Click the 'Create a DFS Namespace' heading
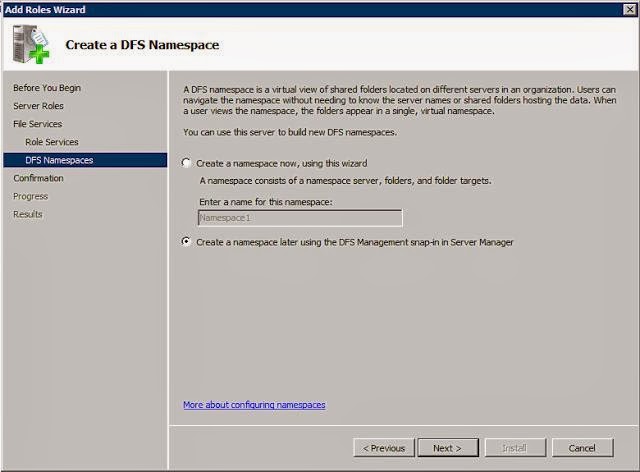 click(x=142, y=45)
